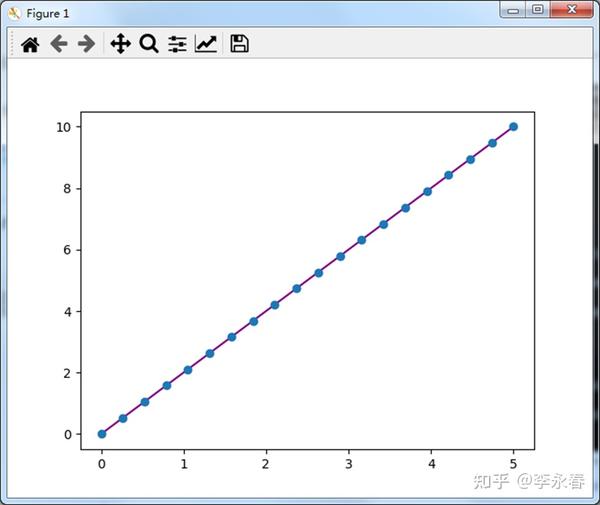
Task: Reset the plot to its original view with Home
Action: [x=30, y=44]
